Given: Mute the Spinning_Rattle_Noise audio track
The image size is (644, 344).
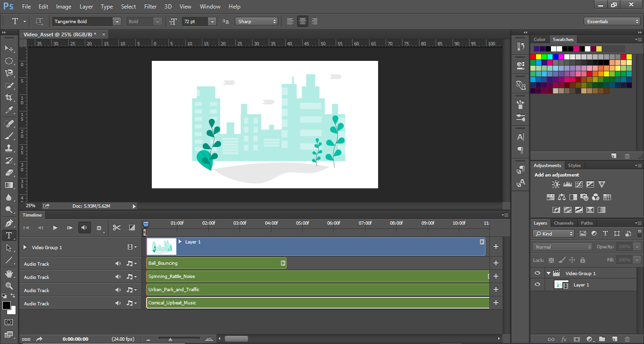Looking at the screenshot, I should (x=118, y=277).
